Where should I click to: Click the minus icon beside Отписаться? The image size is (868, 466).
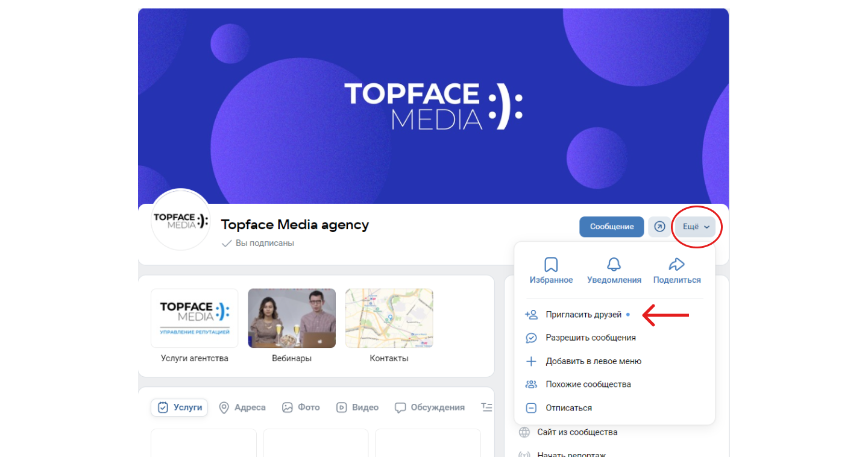[531, 408]
